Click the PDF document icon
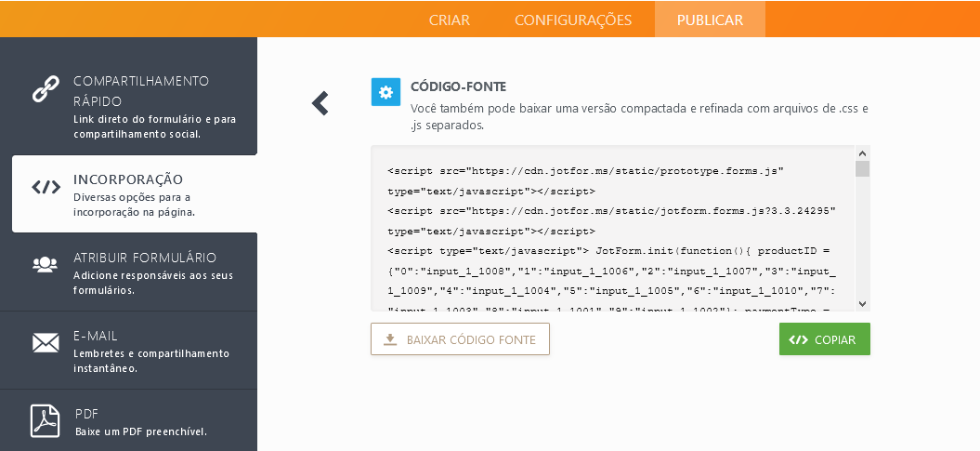980x451 pixels. pos(46,420)
